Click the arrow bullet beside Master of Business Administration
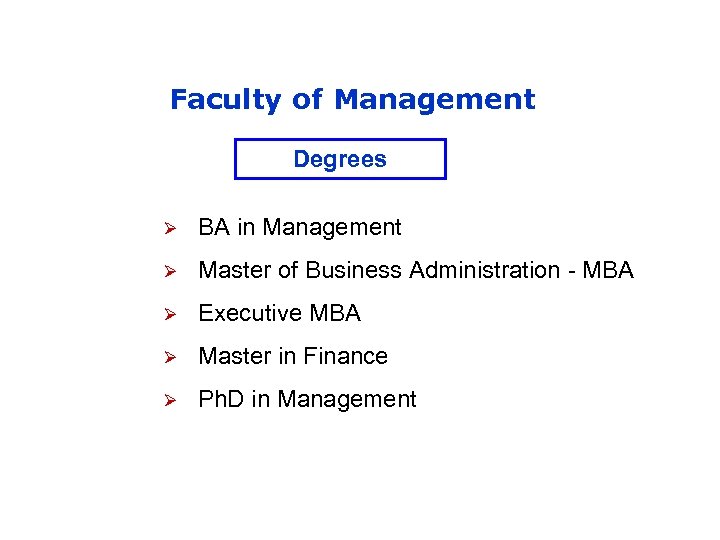This screenshot has width=720, height=540. coord(171,271)
